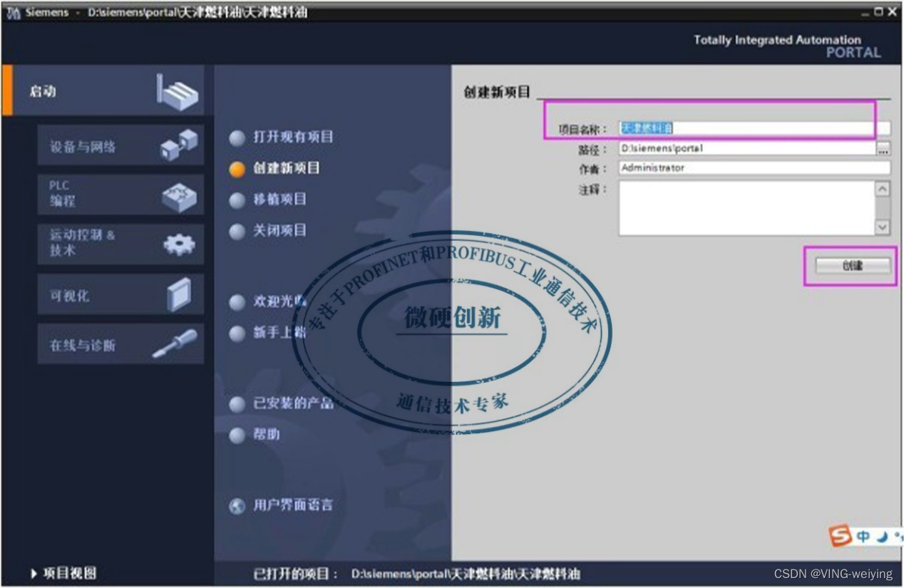Toggle the moon half-width icon in IME bar
The width and height of the screenshot is (904, 588).
point(883,536)
